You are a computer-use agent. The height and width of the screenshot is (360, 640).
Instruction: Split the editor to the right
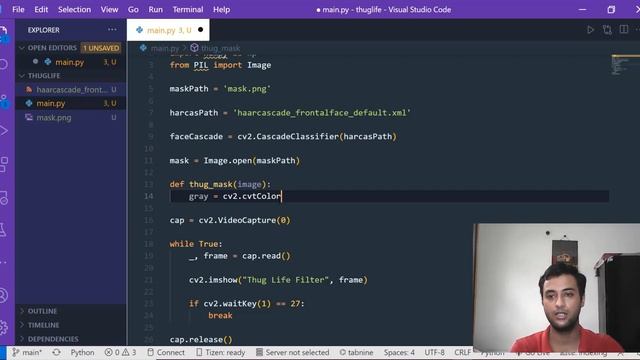(624, 29)
